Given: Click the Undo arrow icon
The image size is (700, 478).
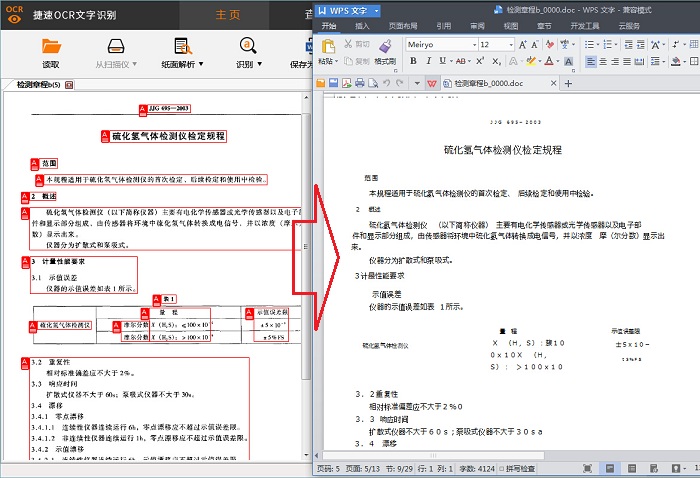Looking at the screenshot, I should click(x=387, y=83).
